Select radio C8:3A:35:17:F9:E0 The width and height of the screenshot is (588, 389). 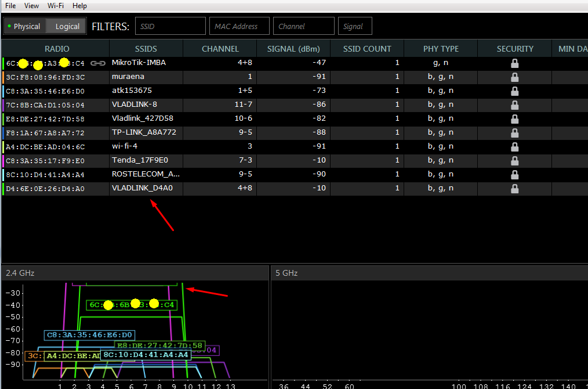(45, 161)
